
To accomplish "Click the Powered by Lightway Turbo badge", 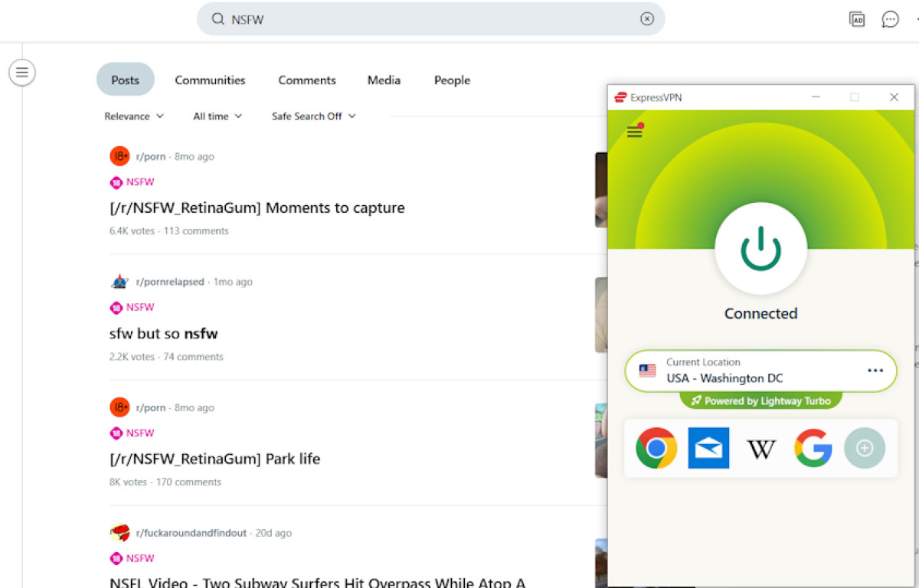I will click(760, 400).
